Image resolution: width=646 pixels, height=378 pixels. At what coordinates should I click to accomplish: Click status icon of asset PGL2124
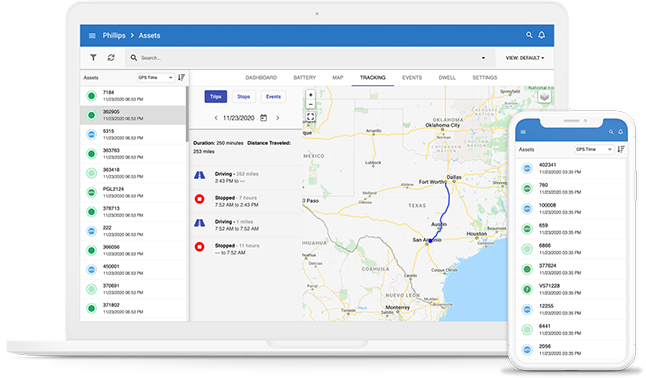click(x=91, y=193)
